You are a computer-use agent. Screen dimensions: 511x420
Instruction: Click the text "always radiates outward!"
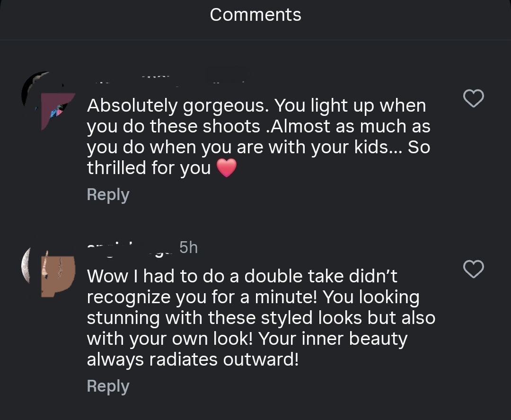[x=193, y=359]
